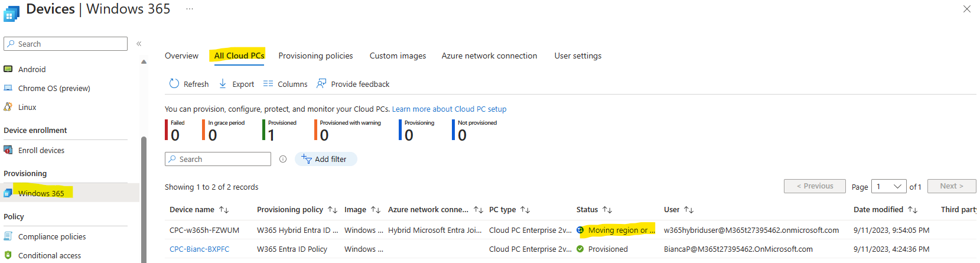Focus the Cloud PCs Search field
980x263 pixels.
coord(218,159)
